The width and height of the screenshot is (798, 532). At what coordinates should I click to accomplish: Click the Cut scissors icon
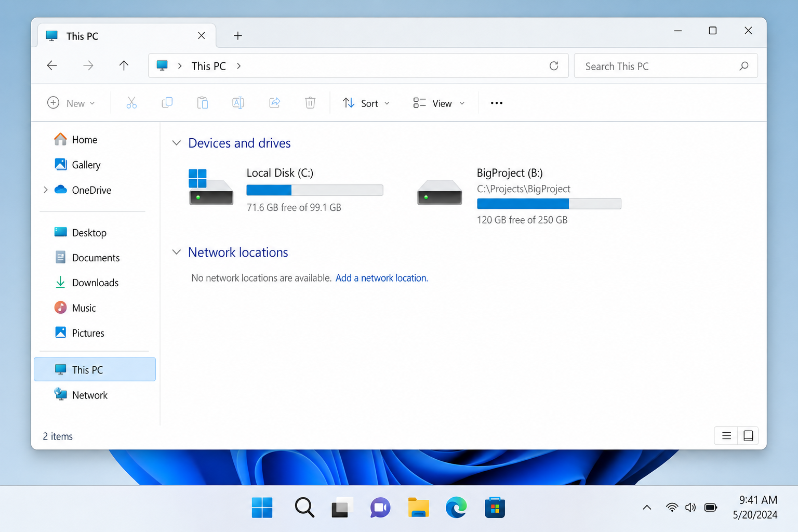pyautogui.click(x=131, y=103)
